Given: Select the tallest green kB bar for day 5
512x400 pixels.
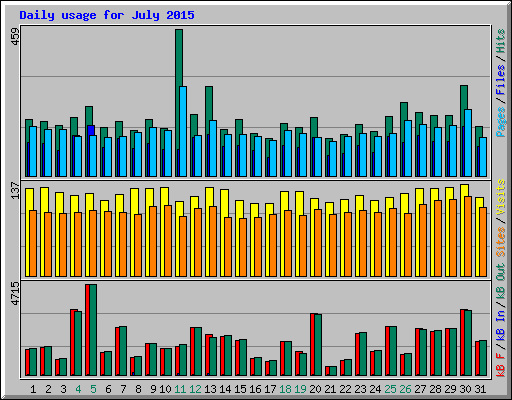Looking at the screenshot, I should point(93,330).
